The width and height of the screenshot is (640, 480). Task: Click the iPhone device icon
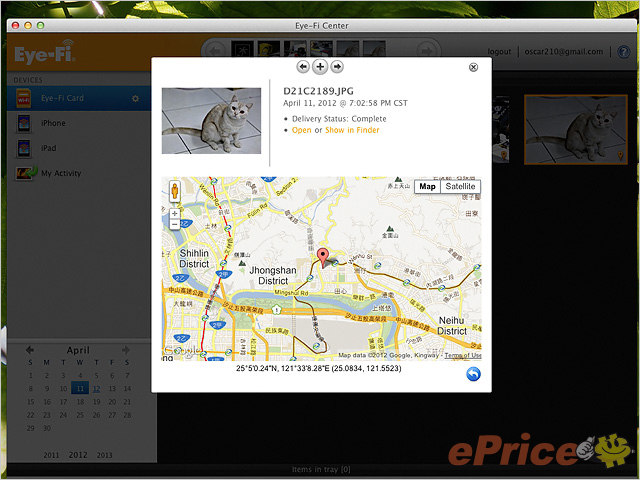coord(24,123)
